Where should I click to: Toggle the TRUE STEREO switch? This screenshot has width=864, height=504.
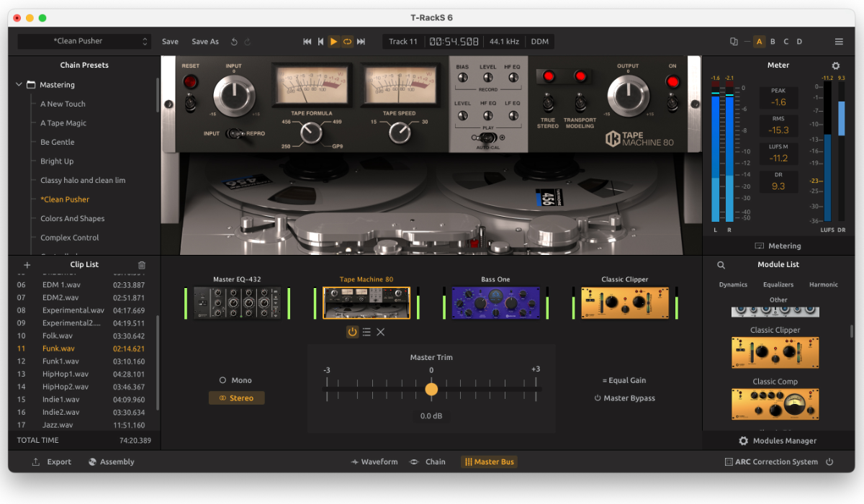click(x=548, y=102)
